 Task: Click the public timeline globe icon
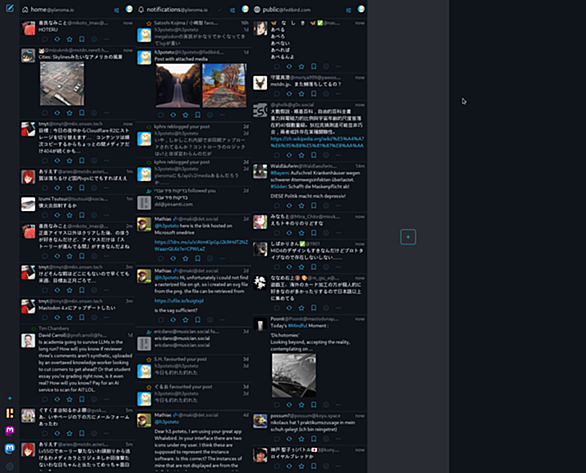pos(257,10)
